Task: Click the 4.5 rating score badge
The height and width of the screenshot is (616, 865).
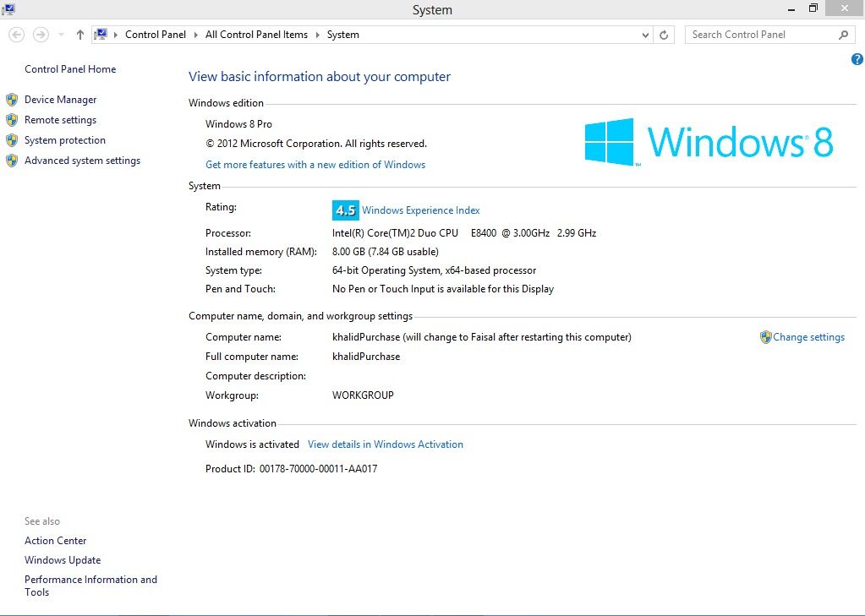Action: (x=345, y=210)
